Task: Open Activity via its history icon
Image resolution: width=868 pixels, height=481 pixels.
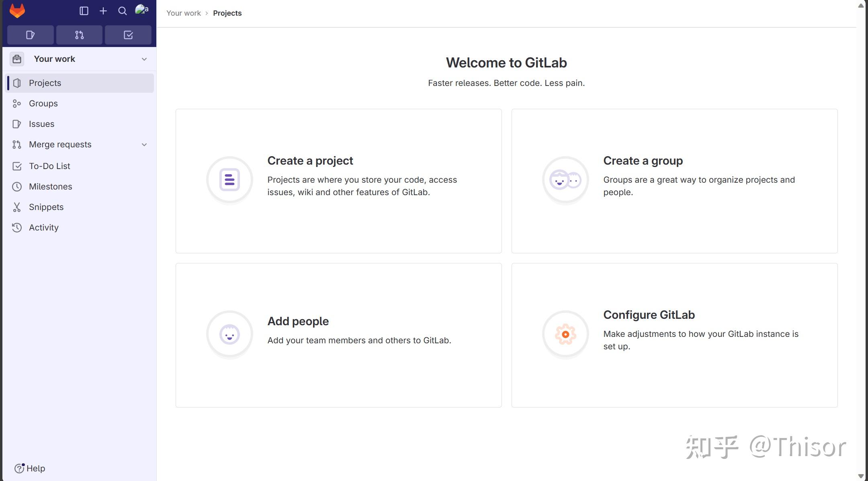Action: (16, 227)
